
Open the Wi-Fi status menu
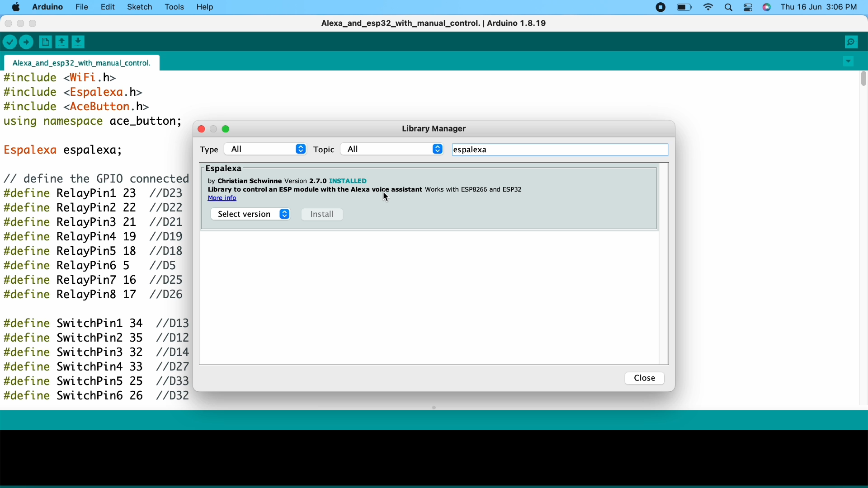click(x=708, y=8)
